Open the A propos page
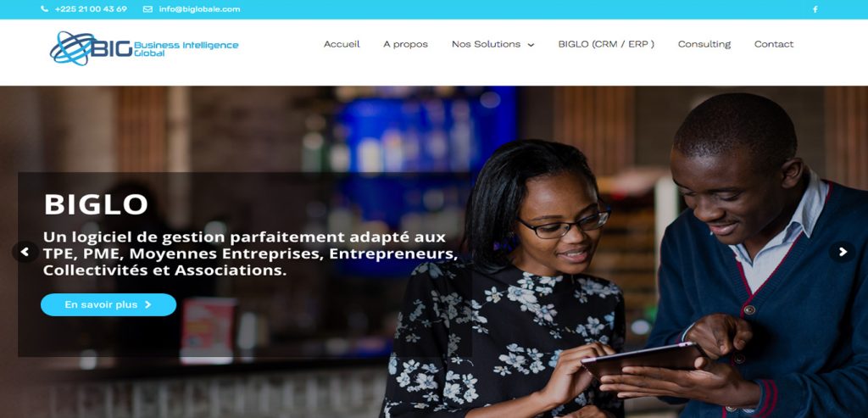 click(405, 44)
